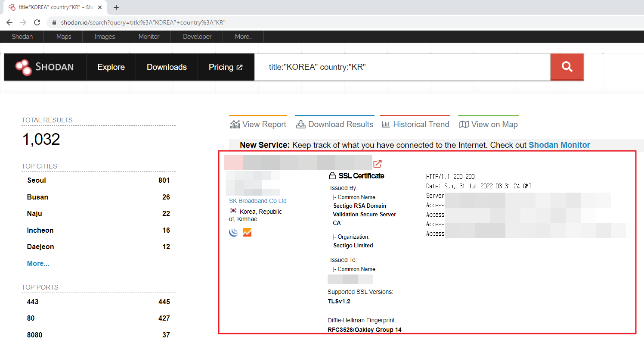Click the Downloads navigation button
The width and height of the screenshot is (644, 340).
tap(167, 67)
